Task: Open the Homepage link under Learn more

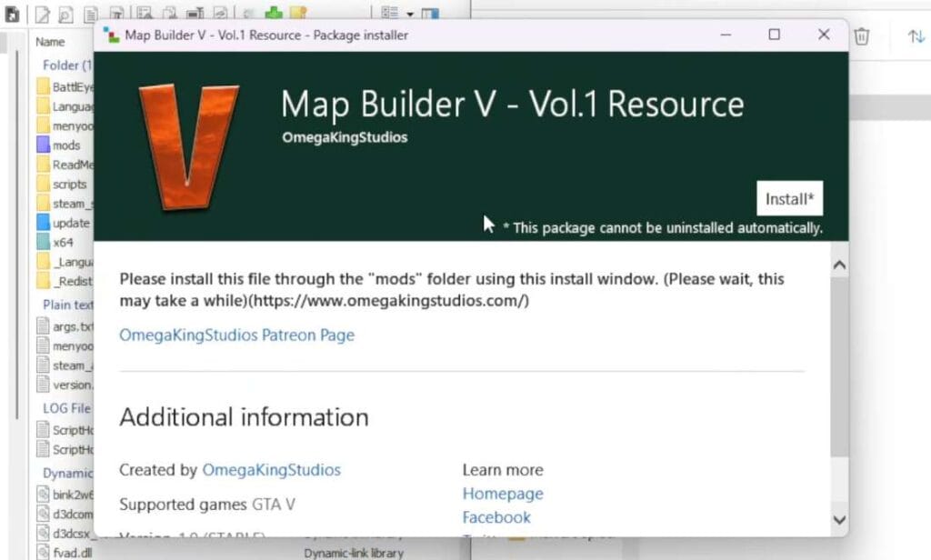Action: [x=502, y=494]
